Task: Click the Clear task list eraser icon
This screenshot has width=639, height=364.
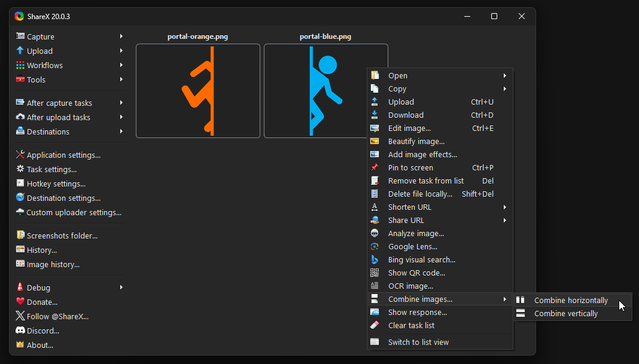Action: (375, 325)
